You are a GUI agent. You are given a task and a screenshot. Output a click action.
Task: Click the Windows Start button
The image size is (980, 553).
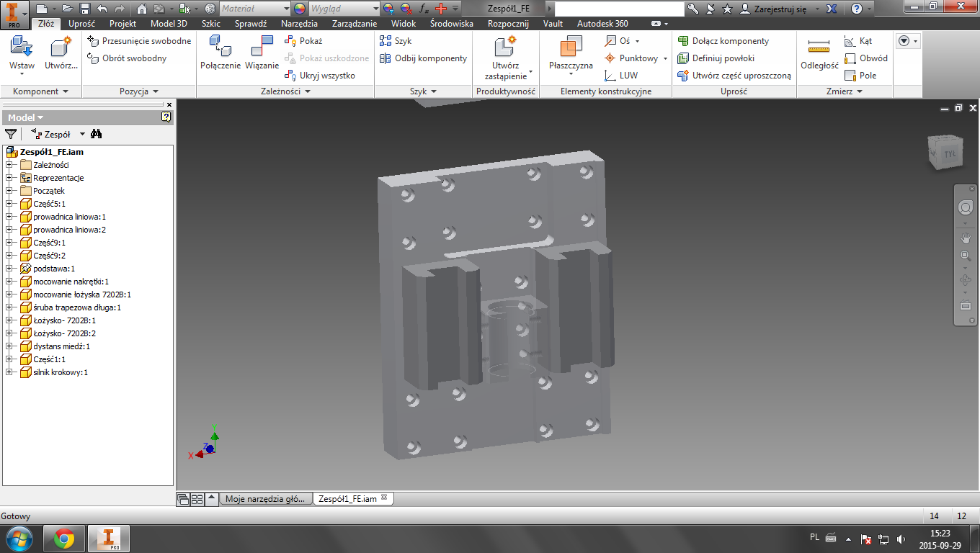click(x=19, y=539)
